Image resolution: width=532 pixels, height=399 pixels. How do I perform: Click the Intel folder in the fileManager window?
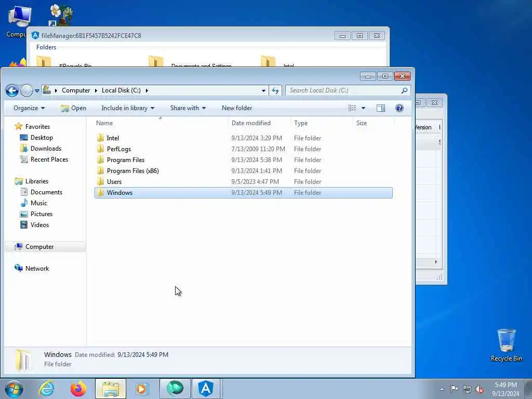(x=277, y=62)
